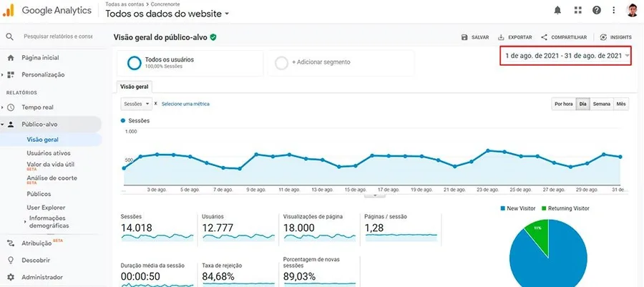Open the Insights panel icon

click(604, 37)
